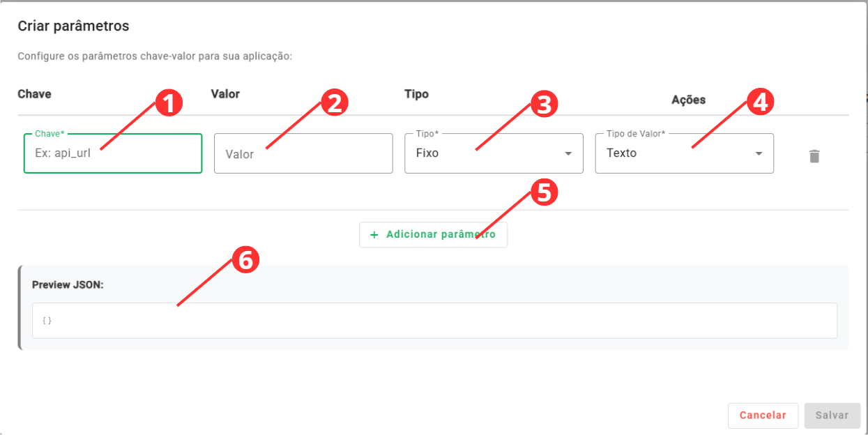Select the red annotation marker number 3

coord(544,104)
